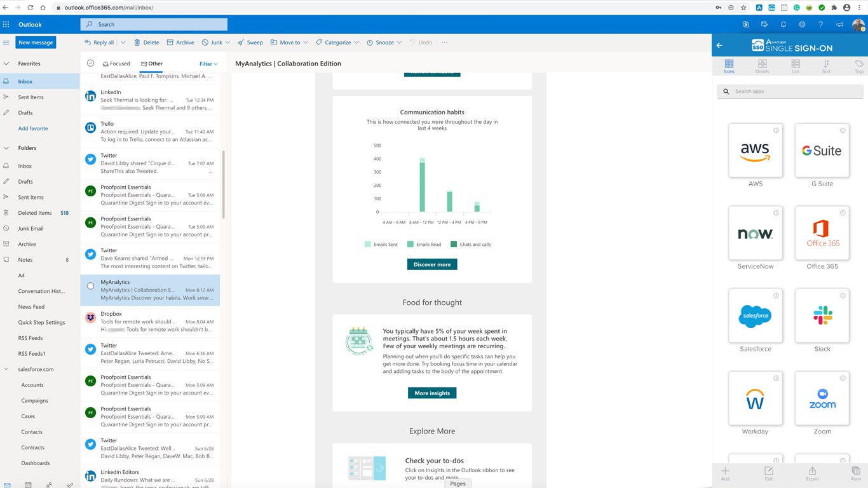868x488 pixels.
Task: Click Apps at the SSO panel bottom
Action: (x=856, y=473)
